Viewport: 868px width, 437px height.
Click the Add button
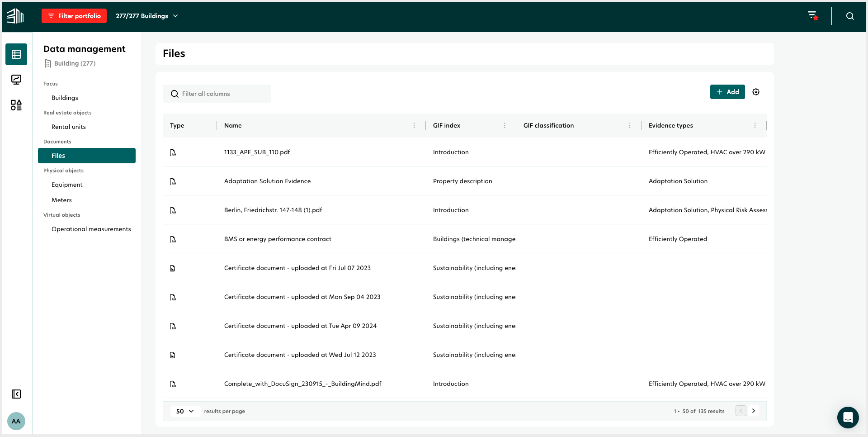tap(727, 92)
